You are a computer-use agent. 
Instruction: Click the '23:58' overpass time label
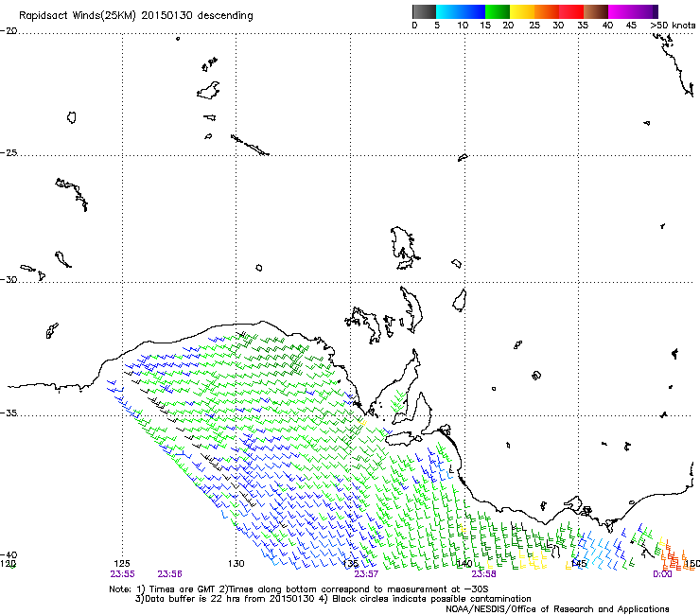coord(484,574)
